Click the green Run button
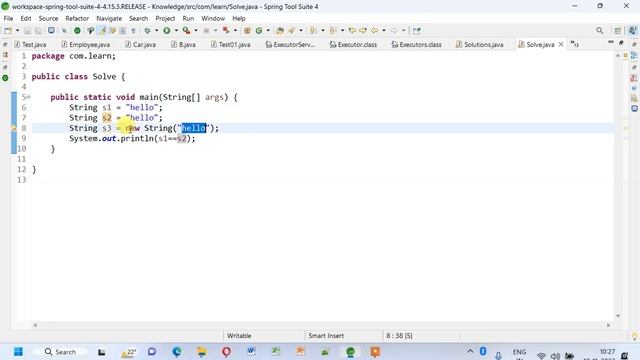This screenshot has height=360, width=640. [167, 31]
